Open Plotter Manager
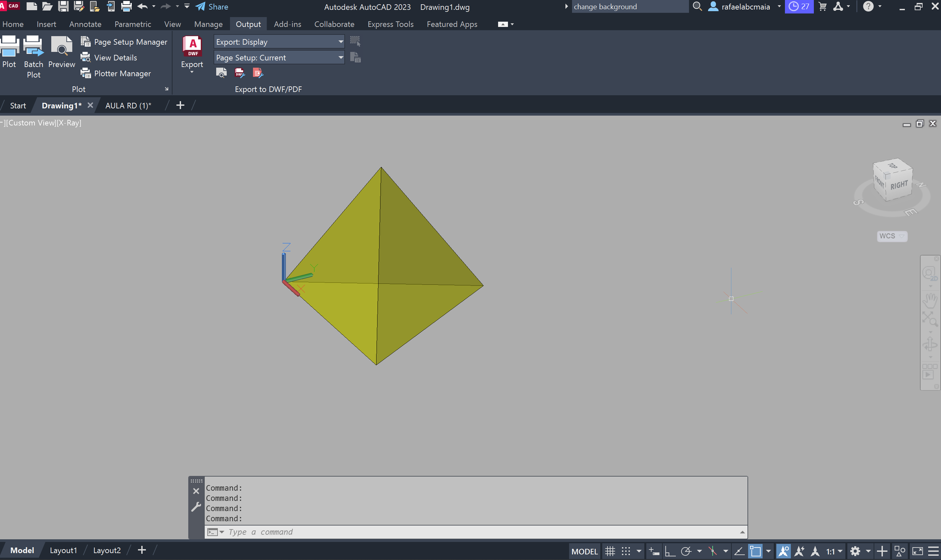 tap(122, 74)
